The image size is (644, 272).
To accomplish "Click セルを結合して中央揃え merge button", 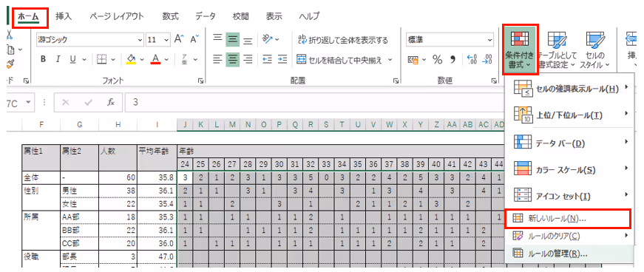I will (339, 60).
